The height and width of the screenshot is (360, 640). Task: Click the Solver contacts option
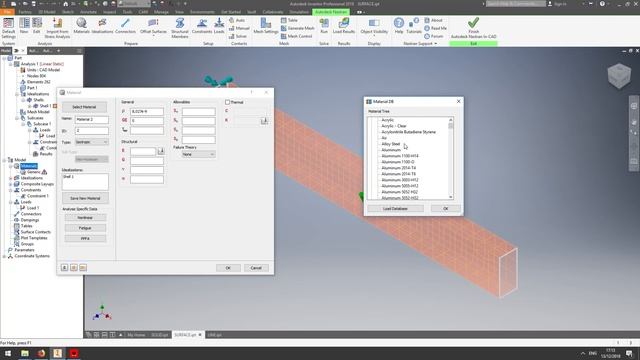(x=238, y=36)
